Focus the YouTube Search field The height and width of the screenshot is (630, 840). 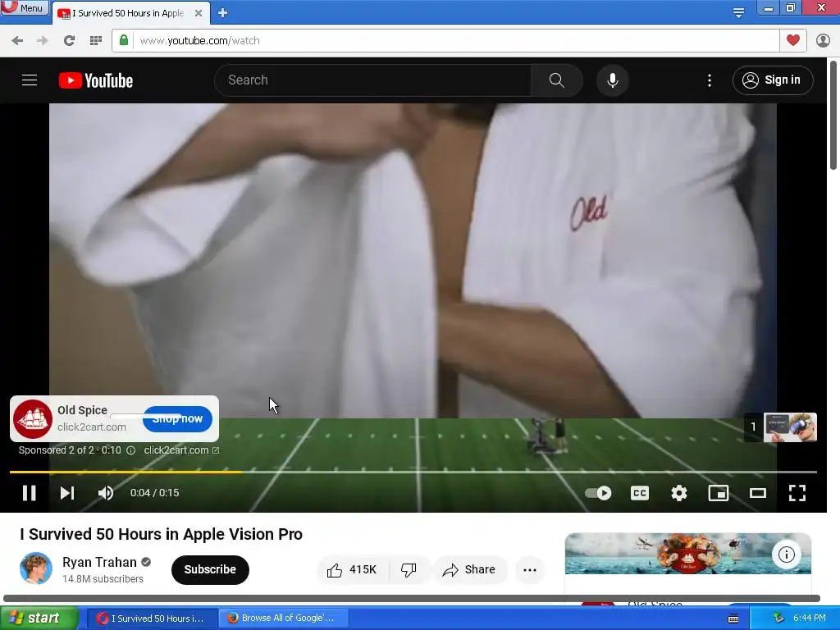(x=373, y=80)
